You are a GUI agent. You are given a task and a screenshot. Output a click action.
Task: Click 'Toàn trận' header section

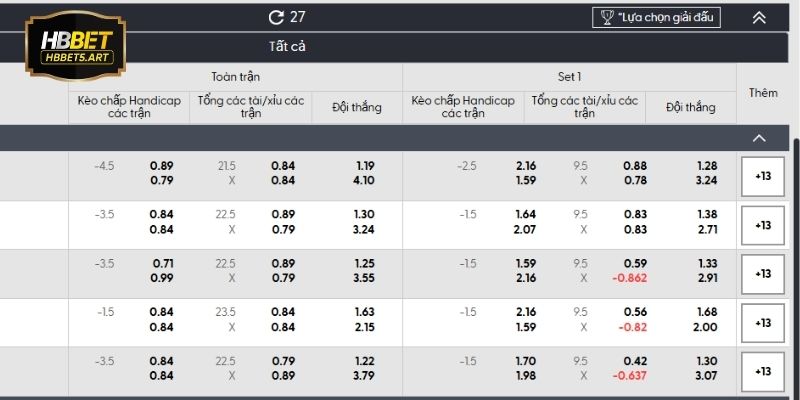[235, 76]
